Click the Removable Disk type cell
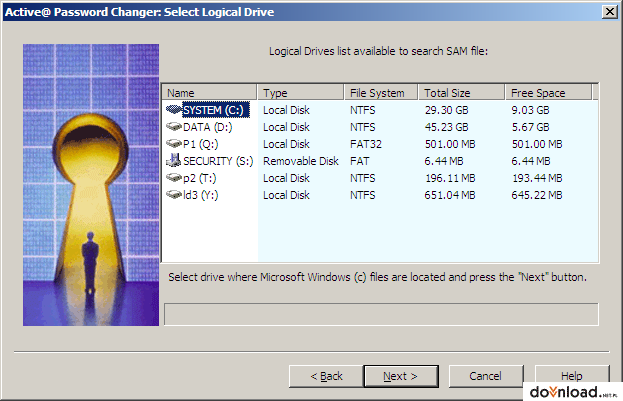623x401 pixels. click(x=301, y=161)
